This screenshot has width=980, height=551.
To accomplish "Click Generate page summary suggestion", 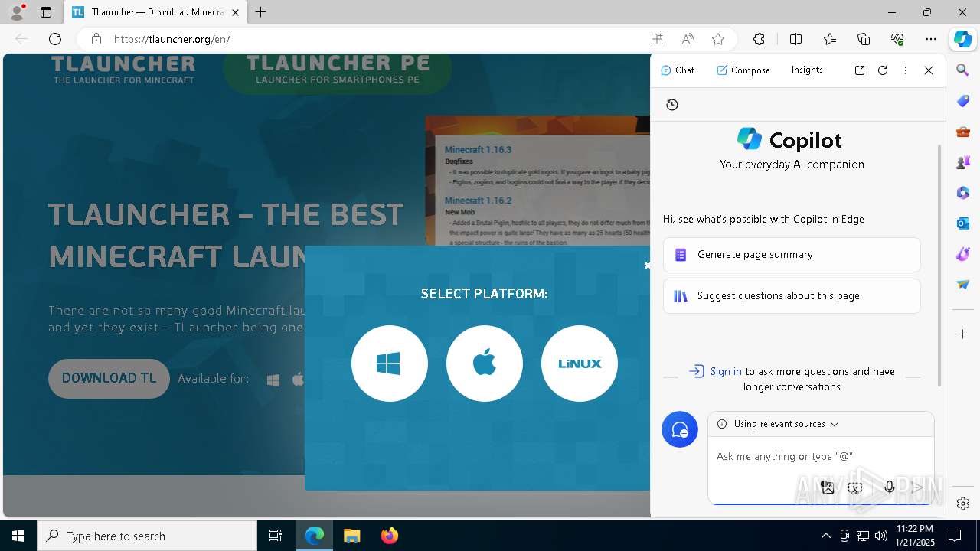I will 792,255.
